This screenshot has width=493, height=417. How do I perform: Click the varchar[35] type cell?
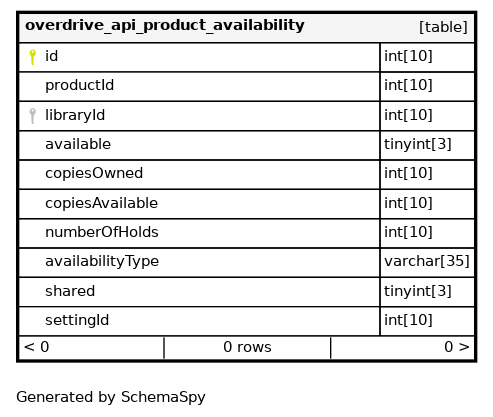427,262
